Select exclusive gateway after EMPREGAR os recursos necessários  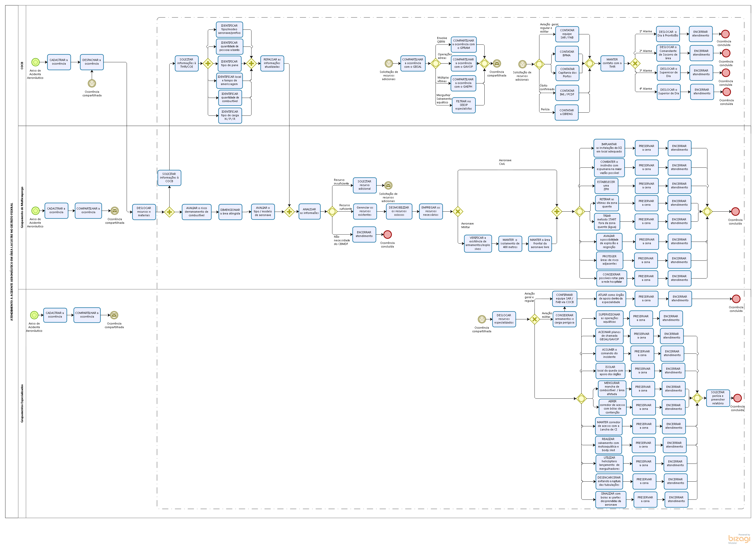coord(458,211)
